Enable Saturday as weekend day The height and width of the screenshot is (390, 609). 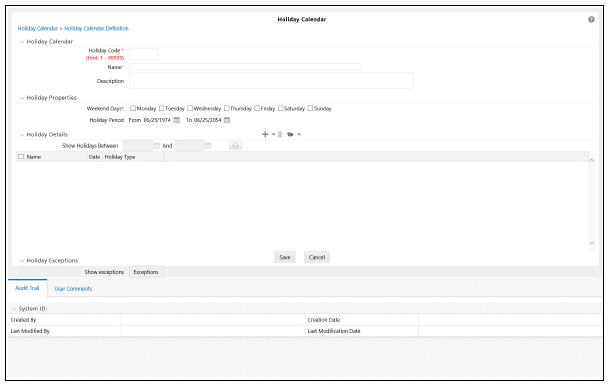[280, 108]
